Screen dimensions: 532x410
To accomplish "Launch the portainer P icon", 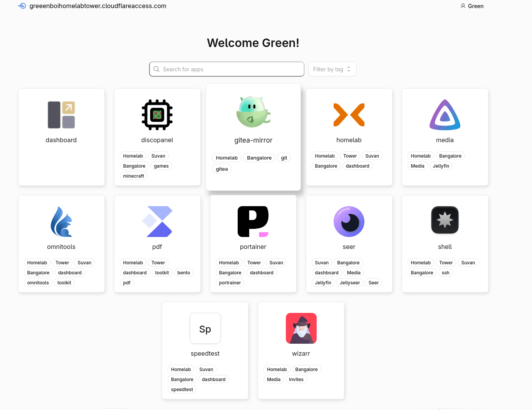I will tap(253, 222).
